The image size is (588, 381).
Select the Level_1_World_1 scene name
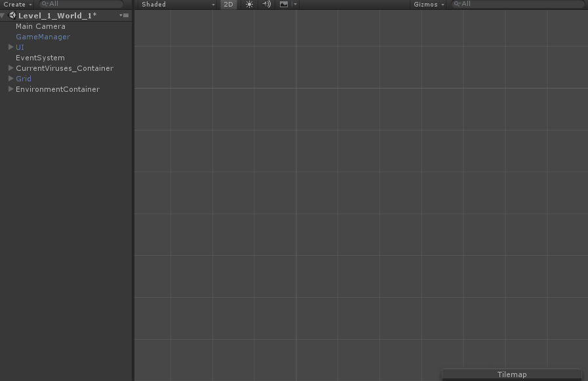58,16
